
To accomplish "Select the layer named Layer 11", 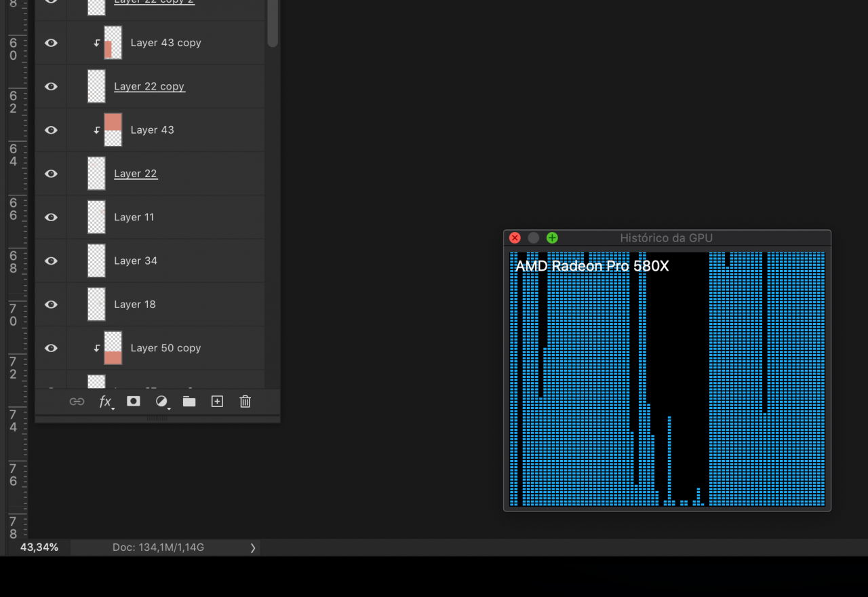I will tap(134, 217).
